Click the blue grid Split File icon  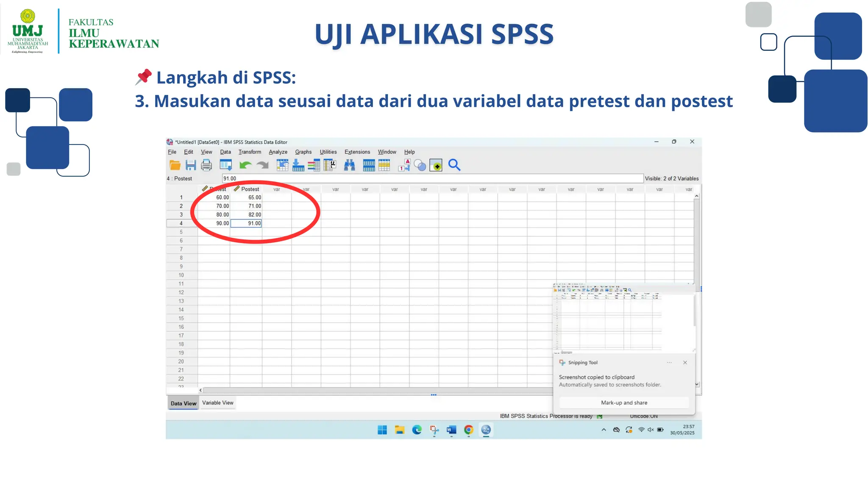click(x=369, y=165)
